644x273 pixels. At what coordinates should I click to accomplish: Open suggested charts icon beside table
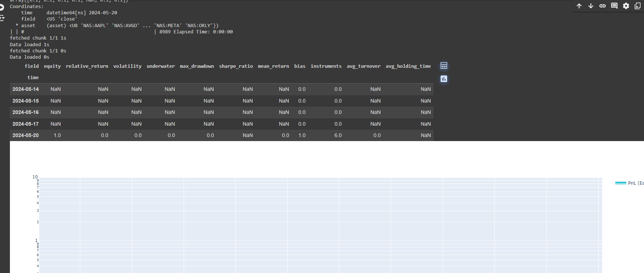[444, 79]
